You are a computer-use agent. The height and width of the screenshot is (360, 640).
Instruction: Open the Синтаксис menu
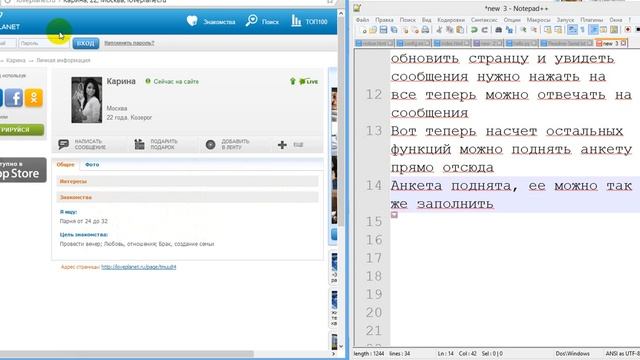pyautogui.click(x=484, y=20)
